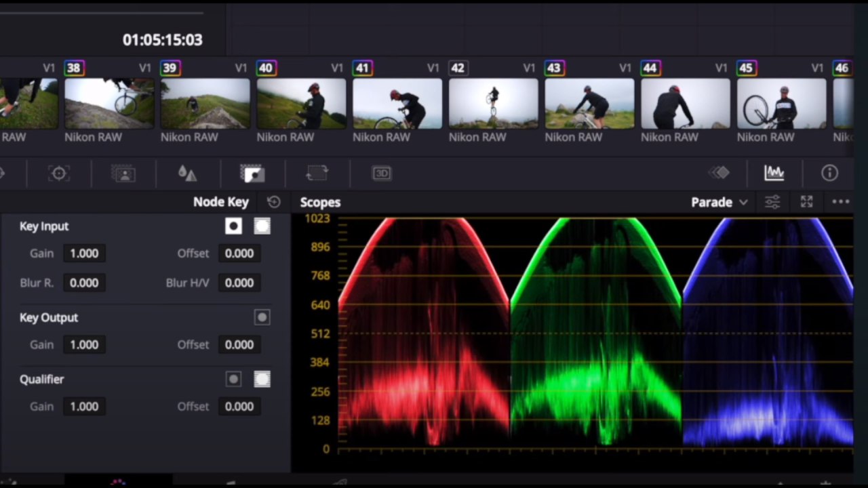
Task: Edit Qualifier Gain value
Action: tap(84, 406)
